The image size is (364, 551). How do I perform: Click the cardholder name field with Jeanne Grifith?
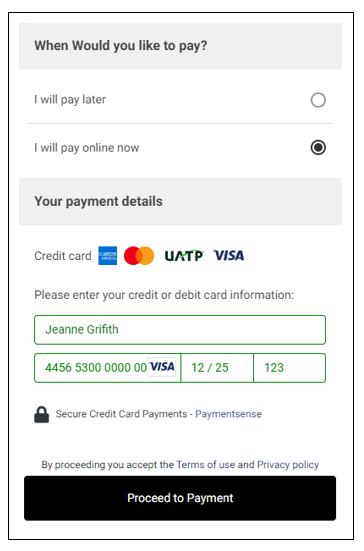pyautogui.click(x=180, y=330)
